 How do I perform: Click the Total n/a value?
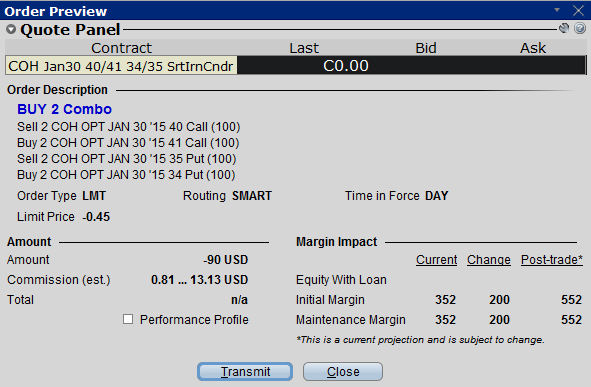[x=239, y=300]
